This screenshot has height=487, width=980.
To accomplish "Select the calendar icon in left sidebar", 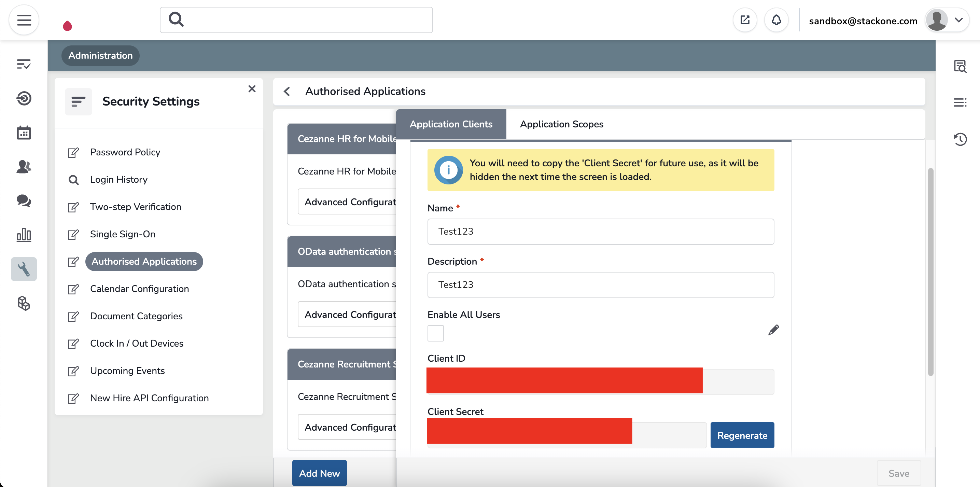I will point(24,133).
